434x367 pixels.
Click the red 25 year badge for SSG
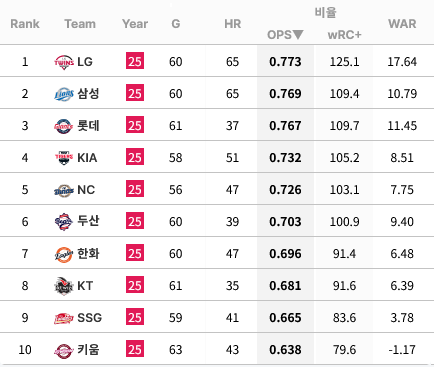(x=135, y=318)
